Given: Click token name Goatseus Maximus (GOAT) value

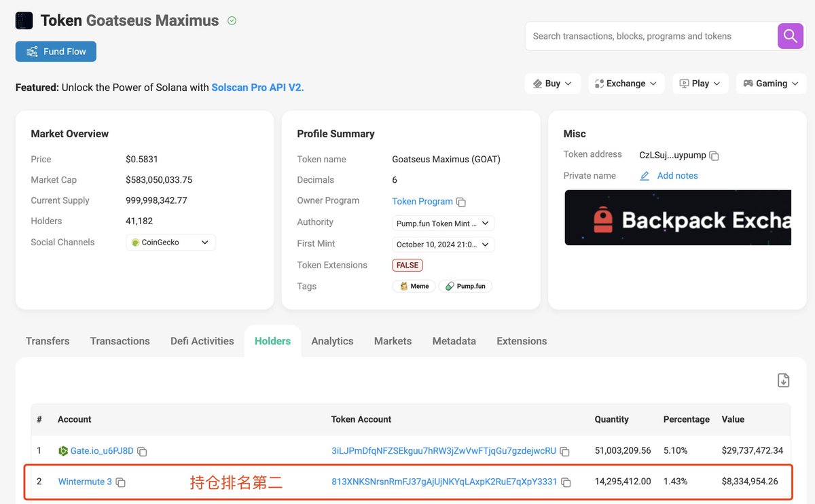Looking at the screenshot, I should pos(446,159).
